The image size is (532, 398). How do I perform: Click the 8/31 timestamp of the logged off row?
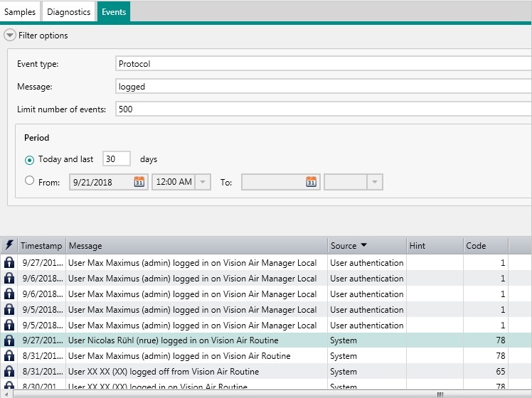(x=43, y=372)
